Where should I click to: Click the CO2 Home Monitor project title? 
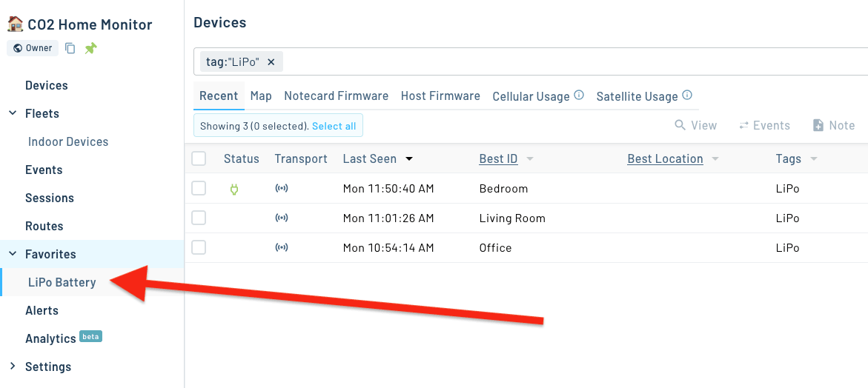tap(90, 24)
